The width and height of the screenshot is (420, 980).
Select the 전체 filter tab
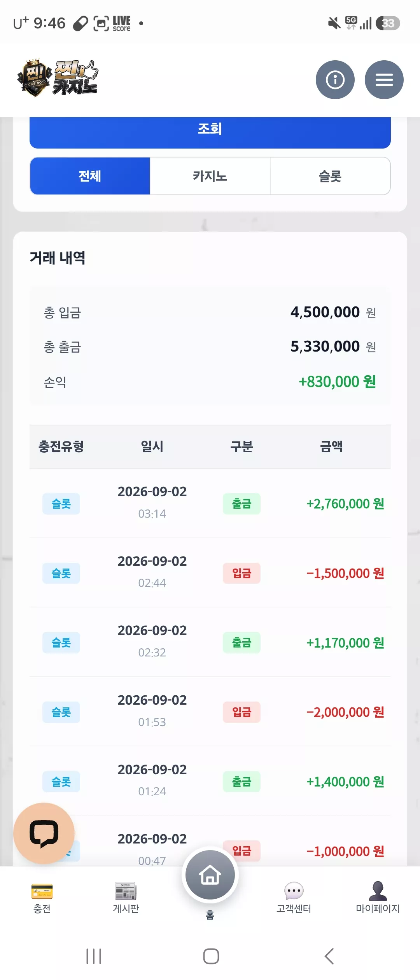[90, 176]
